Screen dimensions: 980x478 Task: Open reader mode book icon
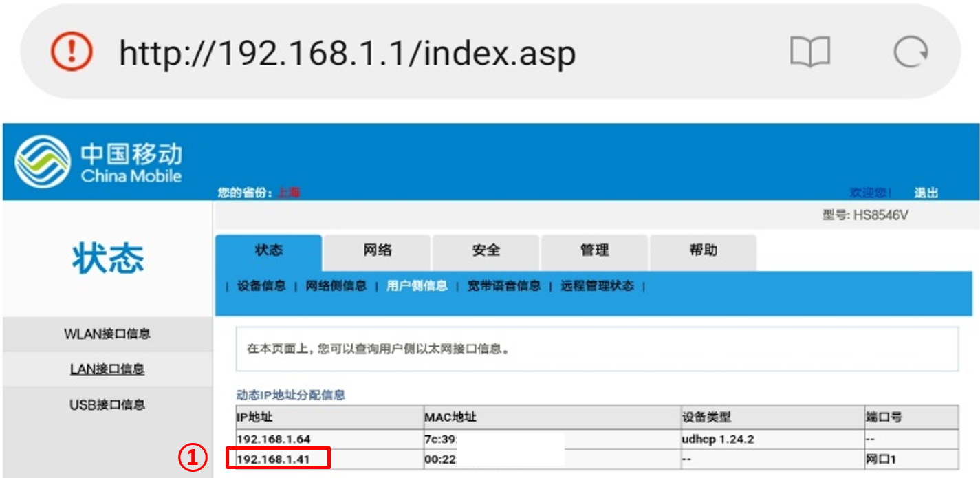[810, 53]
